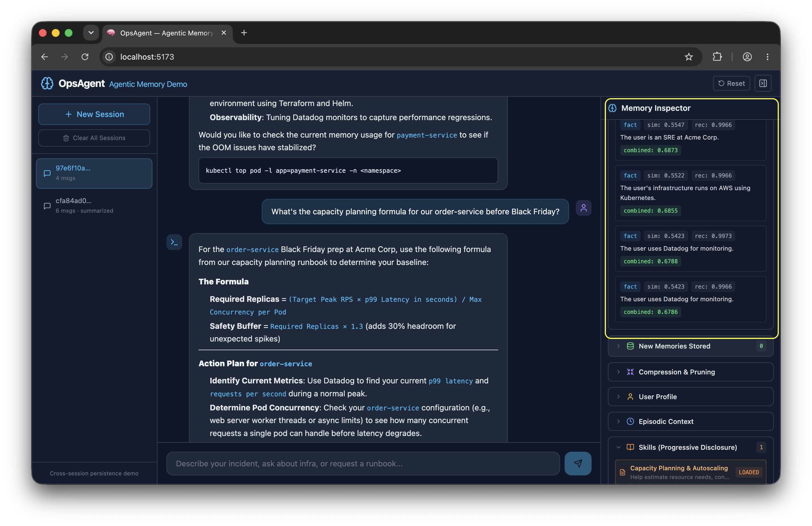Screen dimensions: 812x526
Task: Expand Compression & Pruning section
Action: [690, 372]
